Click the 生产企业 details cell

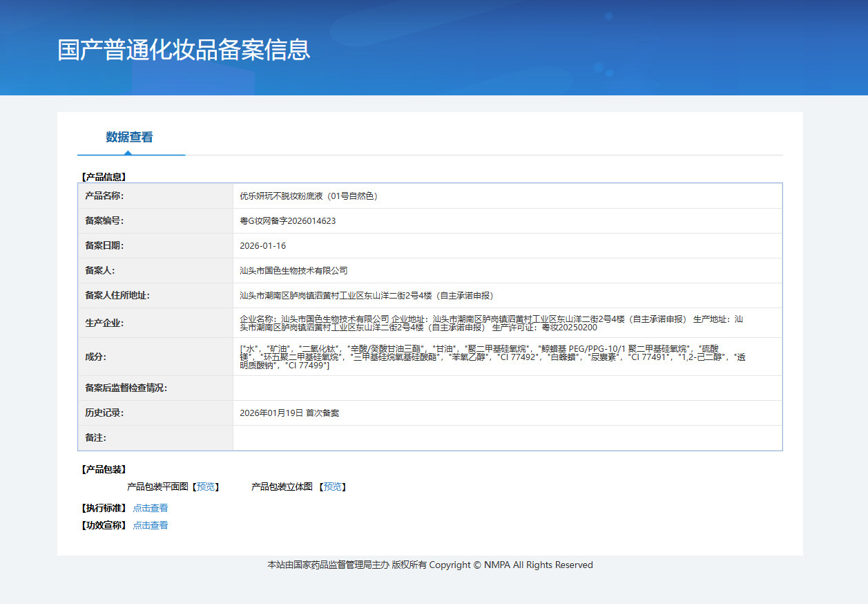tap(508, 323)
